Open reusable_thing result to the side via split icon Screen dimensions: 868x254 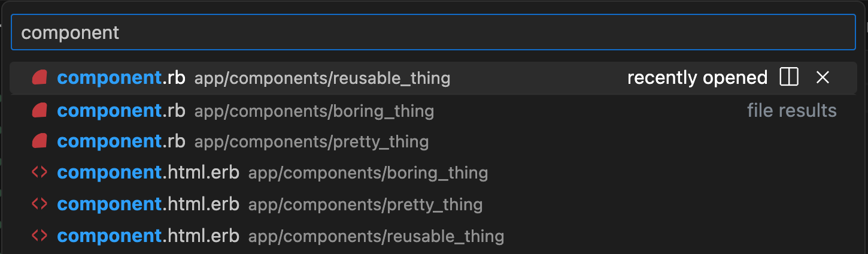click(789, 77)
